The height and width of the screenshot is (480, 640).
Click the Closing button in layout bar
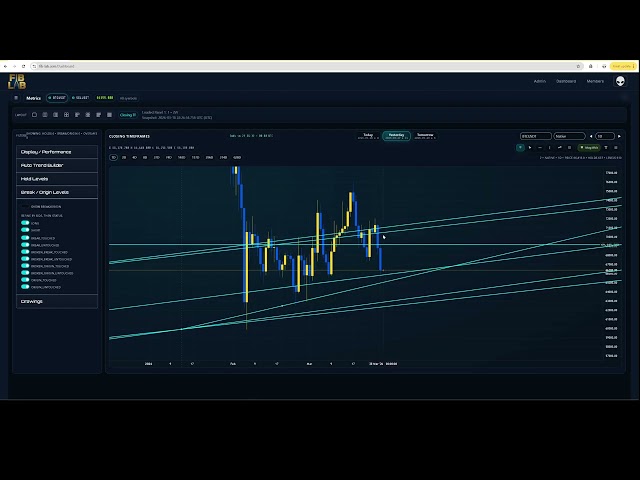tap(128, 115)
